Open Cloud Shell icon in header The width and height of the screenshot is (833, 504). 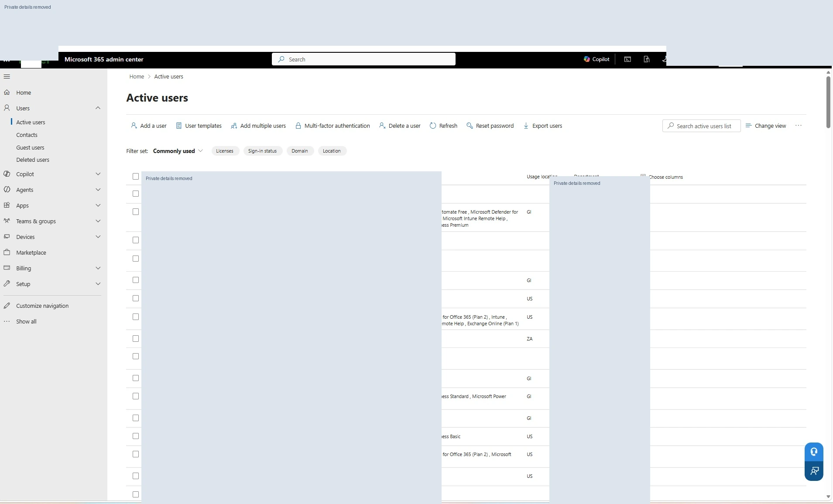(627, 59)
